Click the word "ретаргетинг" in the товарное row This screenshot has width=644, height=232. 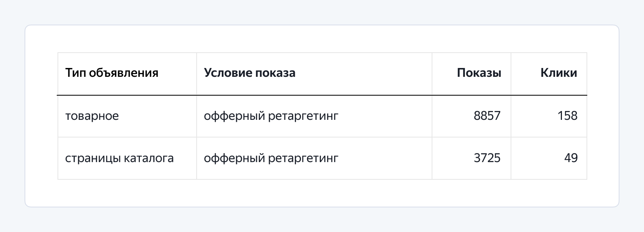(303, 116)
